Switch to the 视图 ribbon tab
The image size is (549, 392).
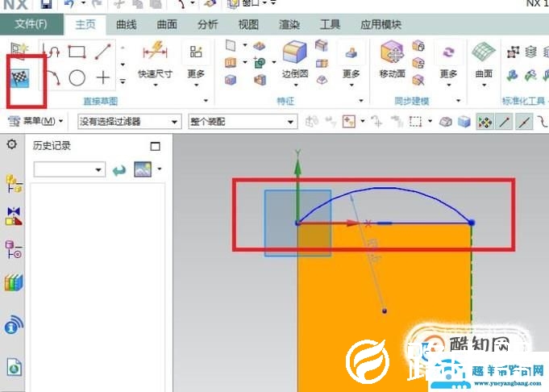(x=248, y=24)
